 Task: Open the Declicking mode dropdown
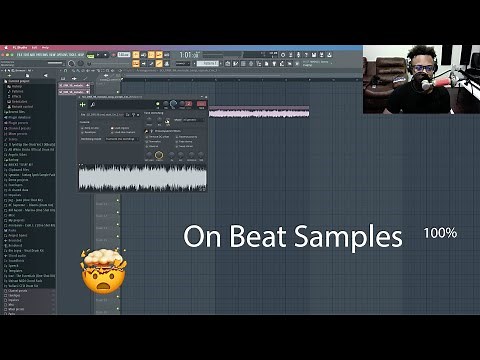point(122,139)
